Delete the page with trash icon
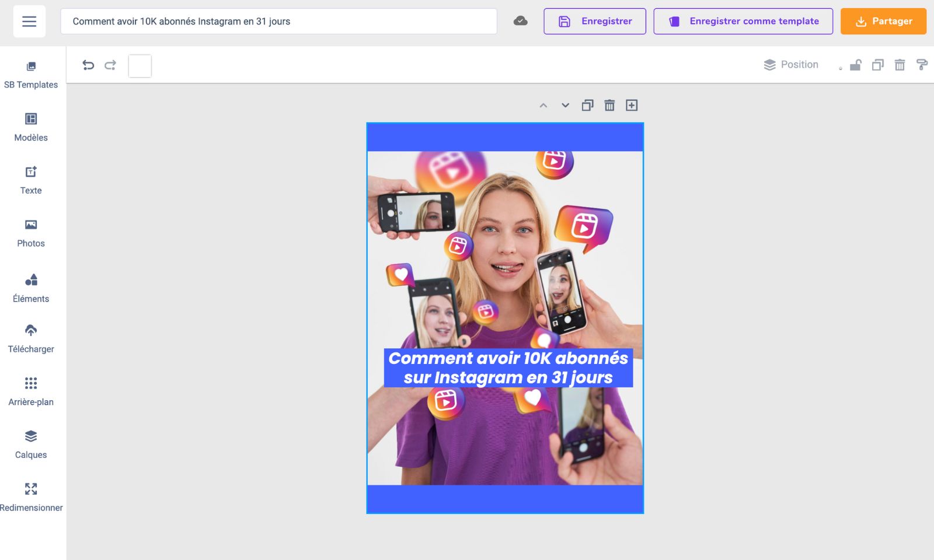The width and height of the screenshot is (934, 560). click(x=609, y=106)
